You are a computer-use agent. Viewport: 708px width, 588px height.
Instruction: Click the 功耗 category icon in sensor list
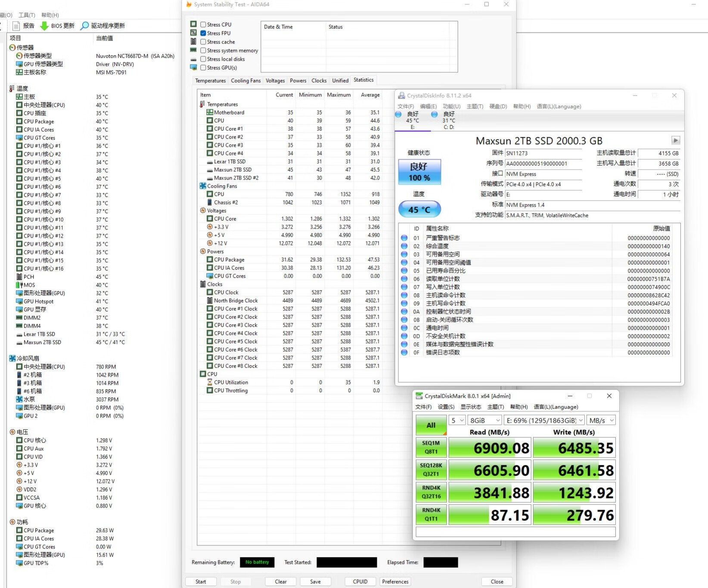pos(12,522)
